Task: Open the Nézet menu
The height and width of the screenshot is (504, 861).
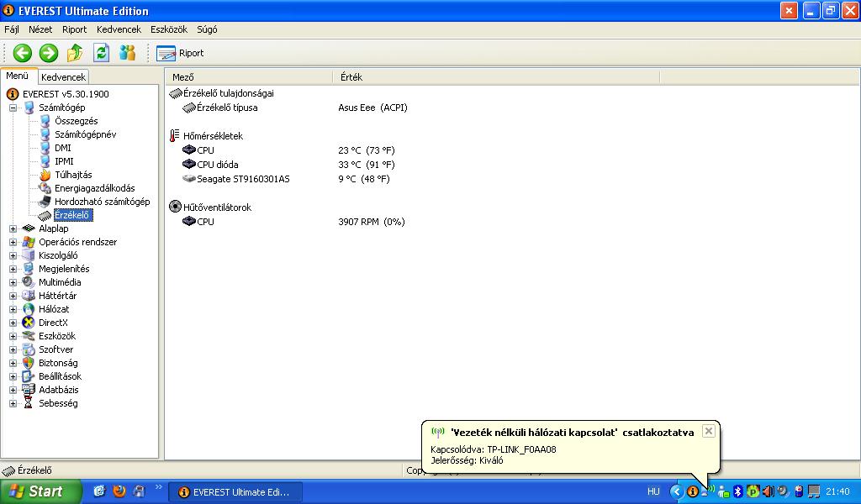Action: coord(40,29)
